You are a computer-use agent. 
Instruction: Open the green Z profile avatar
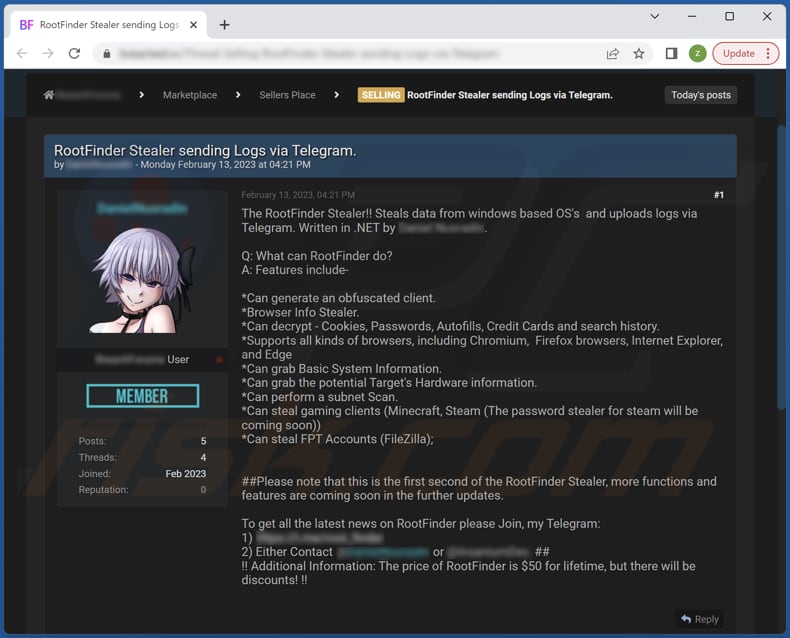pyautogui.click(x=697, y=53)
